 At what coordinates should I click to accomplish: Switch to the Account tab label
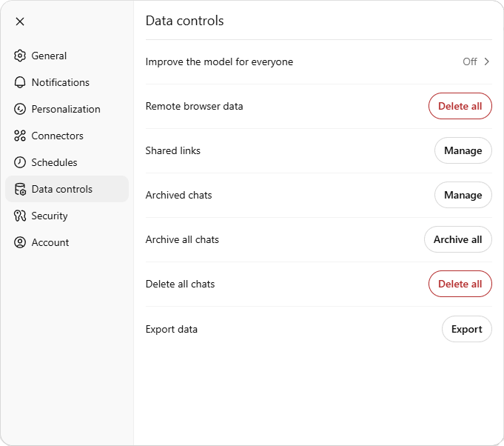tap(50, 242)
